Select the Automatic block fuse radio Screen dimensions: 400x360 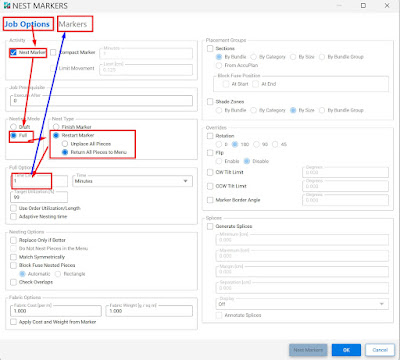[22, 274]
